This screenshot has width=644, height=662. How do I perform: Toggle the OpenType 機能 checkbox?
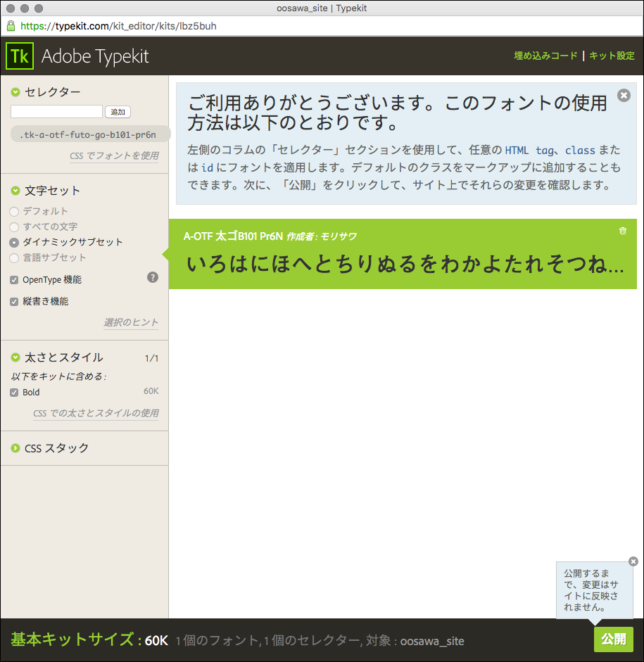14,280
